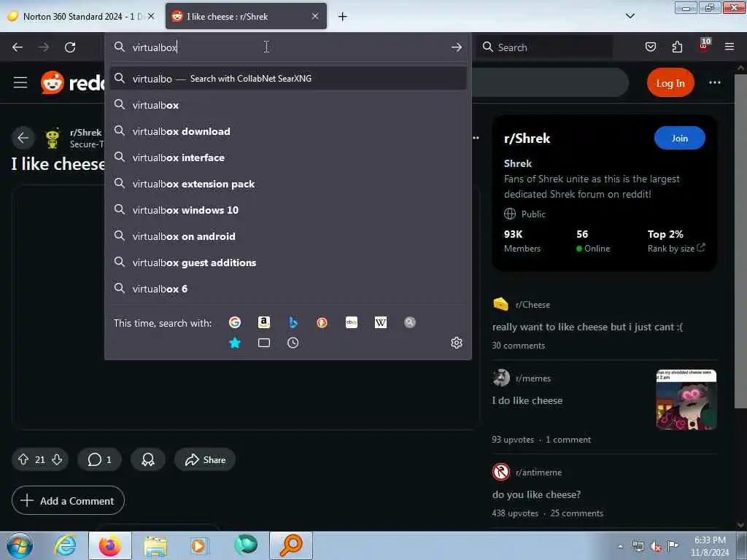Focus the address bar containing virtualbox
This screenshot has width=747, height=560.
[288, 47]
